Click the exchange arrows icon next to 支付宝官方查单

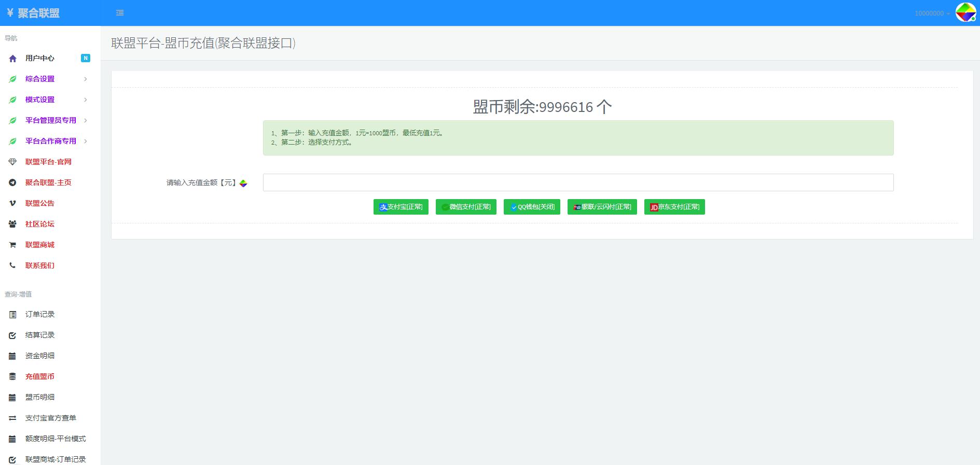(x=13, y=418)
